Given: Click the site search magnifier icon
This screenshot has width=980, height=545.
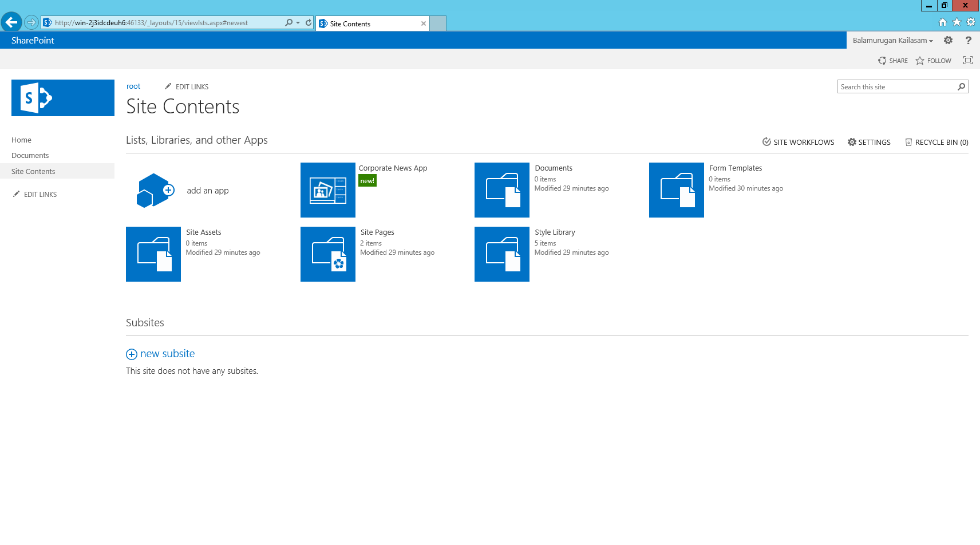Looking at the screenshot, I should (962, 86).
